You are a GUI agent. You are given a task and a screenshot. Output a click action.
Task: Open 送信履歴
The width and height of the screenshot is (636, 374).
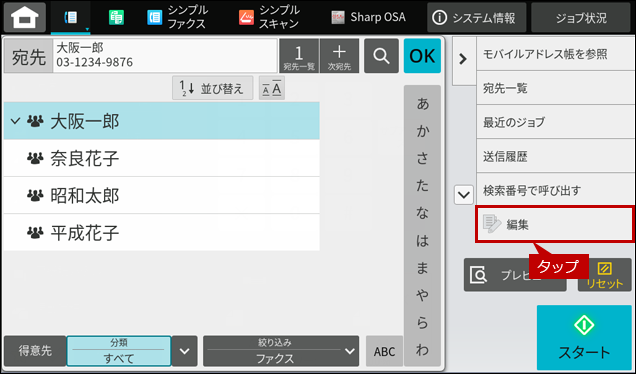point(555,156)
